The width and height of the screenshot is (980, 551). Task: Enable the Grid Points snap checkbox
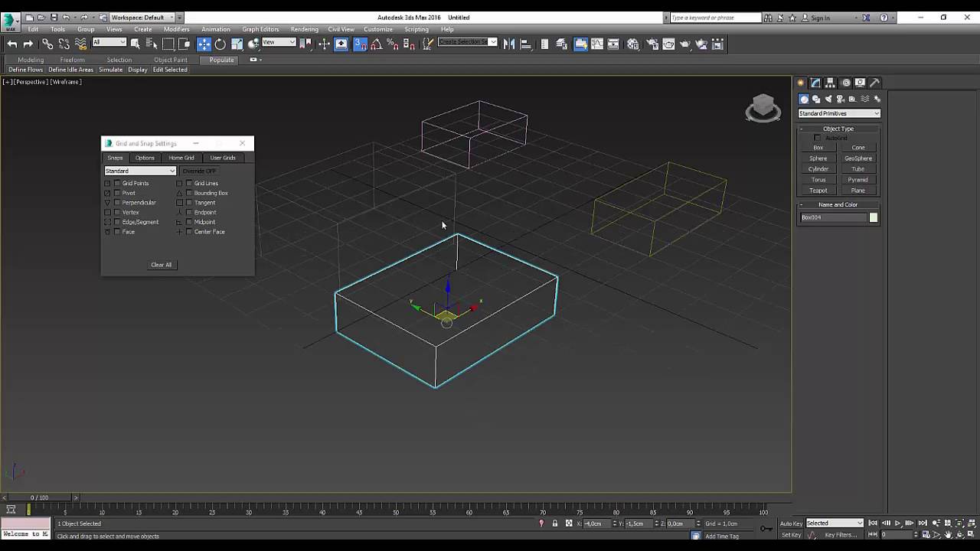tap(117, 184)
